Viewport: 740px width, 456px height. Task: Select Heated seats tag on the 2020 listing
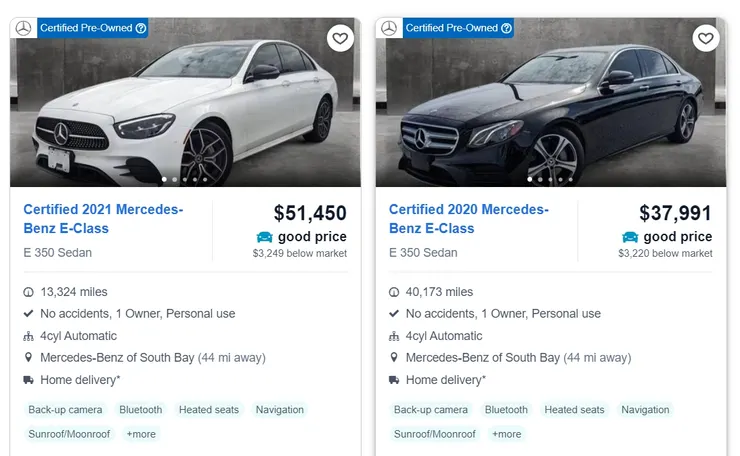pos(574,409)
